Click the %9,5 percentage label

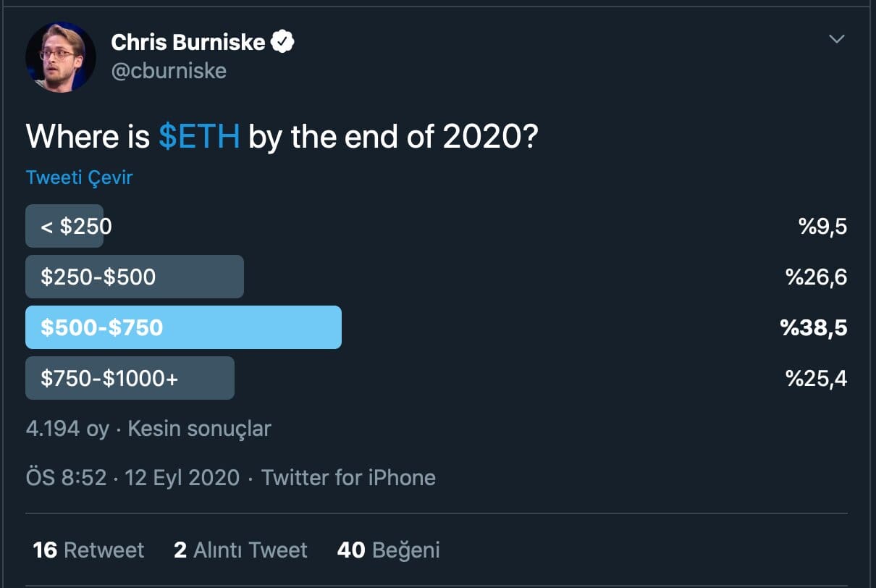pos(822,227)
